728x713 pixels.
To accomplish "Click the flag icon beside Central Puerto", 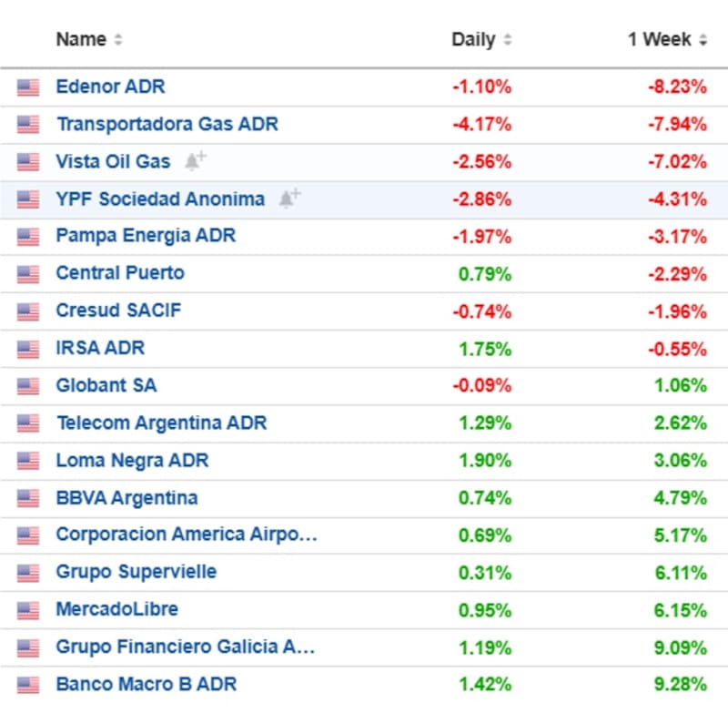I will (28, 274).
